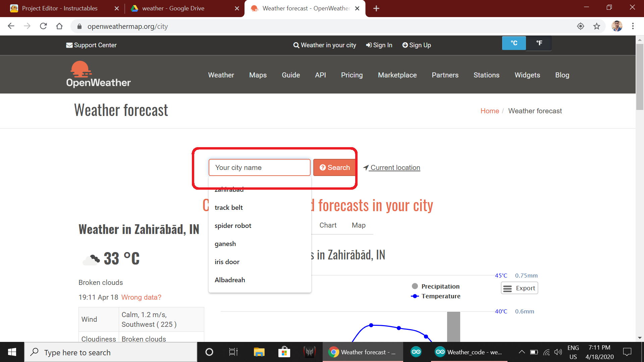644x362 pixels.
Task: Click the page vertical scrollbar
Action: pos(640,77)
